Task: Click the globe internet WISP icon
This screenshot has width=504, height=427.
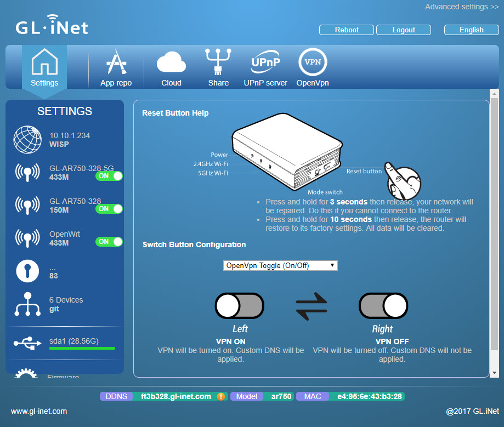Action: [27, 139]
